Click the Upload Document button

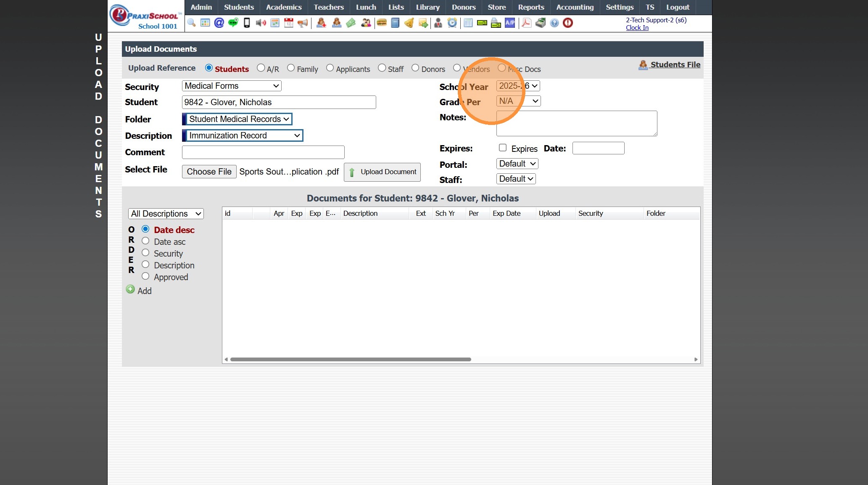382,172
